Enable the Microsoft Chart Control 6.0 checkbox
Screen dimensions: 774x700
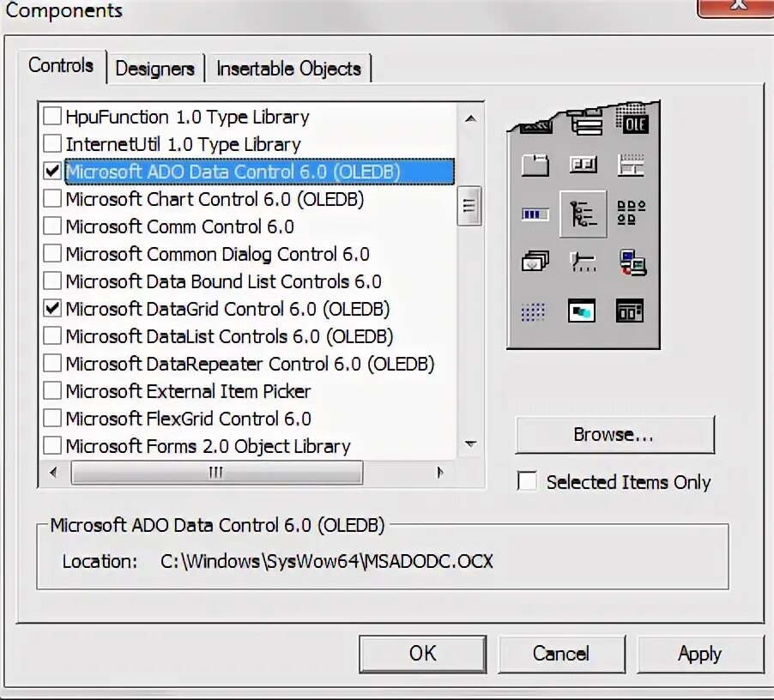pos(51,199)
